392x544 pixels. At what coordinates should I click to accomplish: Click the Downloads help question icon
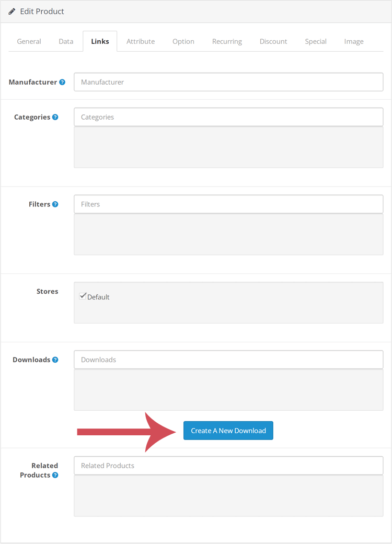(55, 360)
